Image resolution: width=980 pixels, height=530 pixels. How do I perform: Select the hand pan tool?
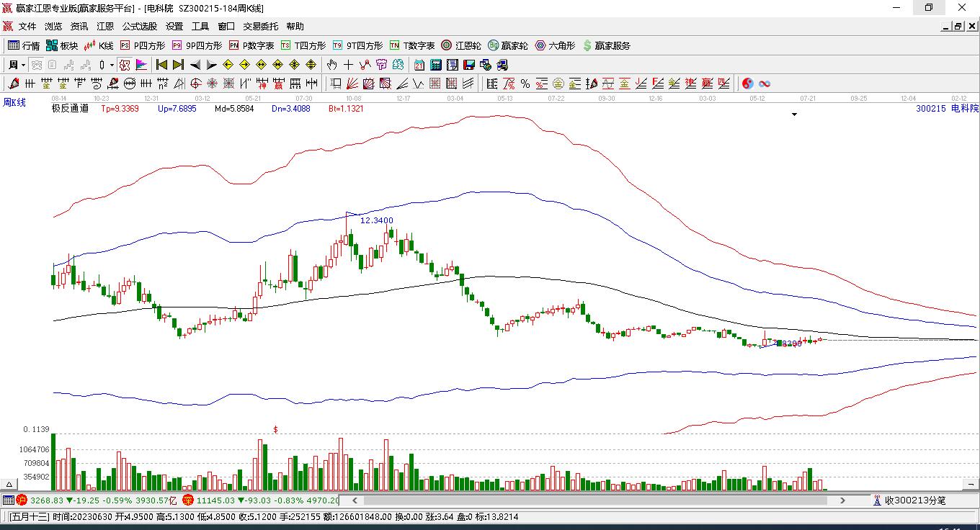332,65
